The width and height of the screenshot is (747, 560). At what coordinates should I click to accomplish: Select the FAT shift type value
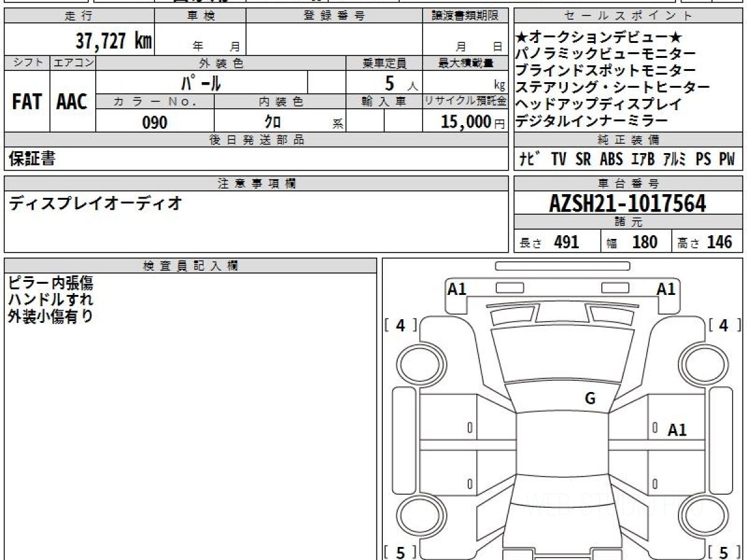coord(27,102)
